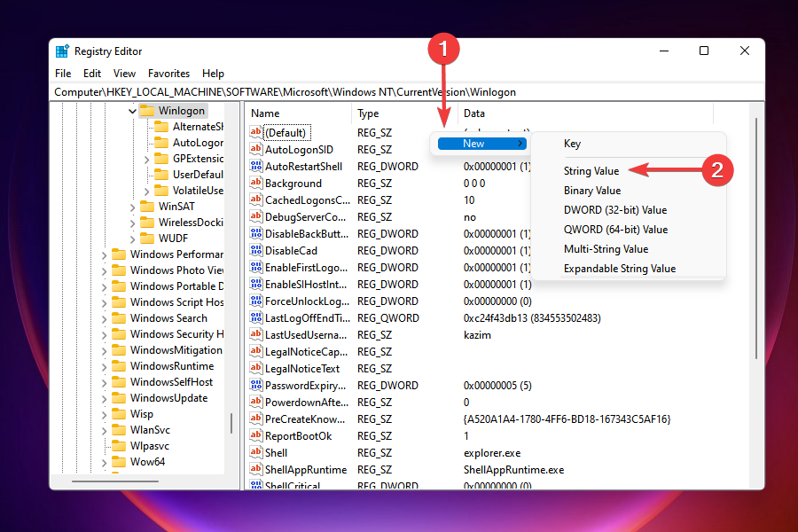Expand the Windows Search key
The image size is (798, 532).
[105, 318]
